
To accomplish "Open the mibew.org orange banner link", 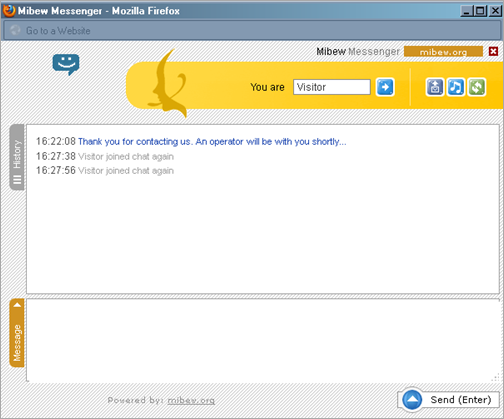I will (443, 52).
